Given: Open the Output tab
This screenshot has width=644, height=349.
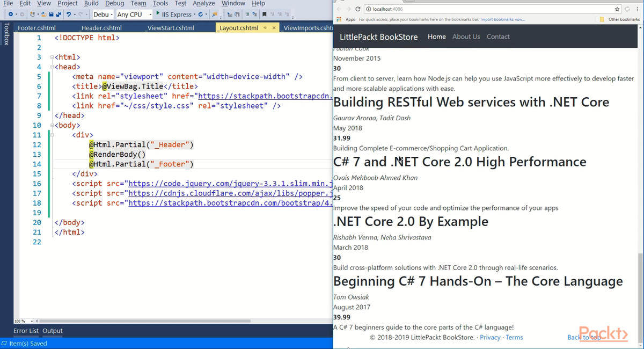Looking at the screenshot, I should (53, 331).
